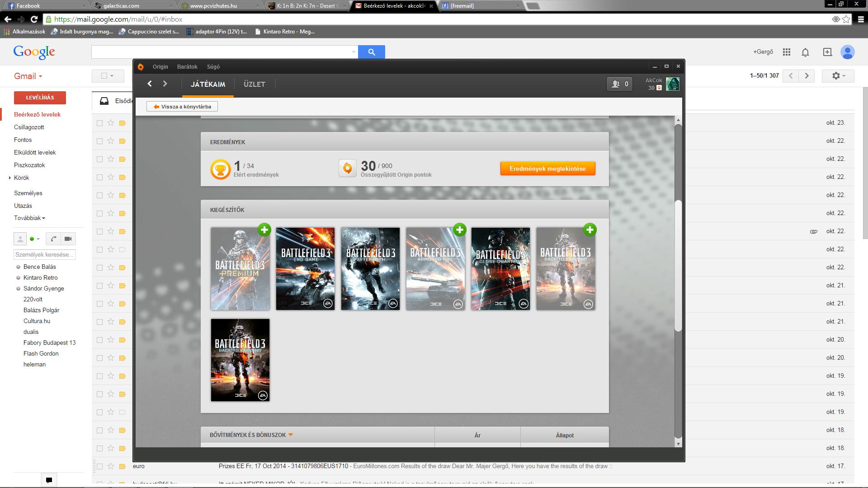Tick the checkbox of the first email row
Screen dimensions: 868x488
(x=100, y=123)
